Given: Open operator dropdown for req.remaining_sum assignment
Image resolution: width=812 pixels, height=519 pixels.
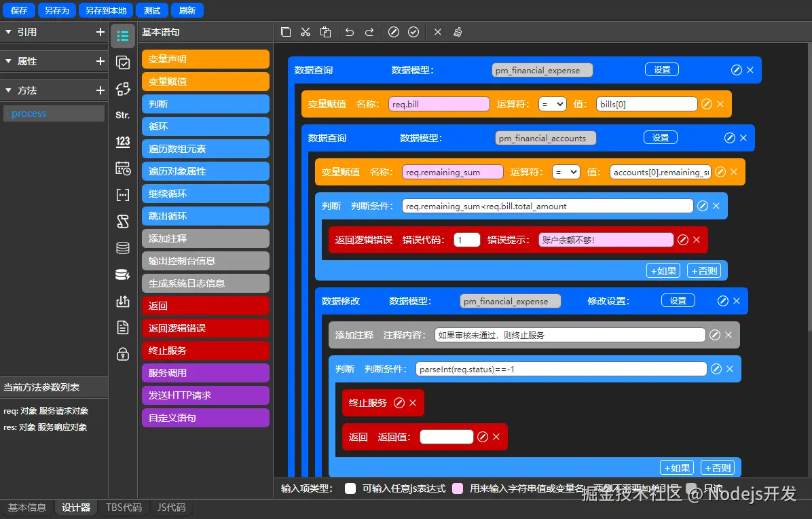Looking at the screenshot, I should pyautogui.click(x=566, y=172).
